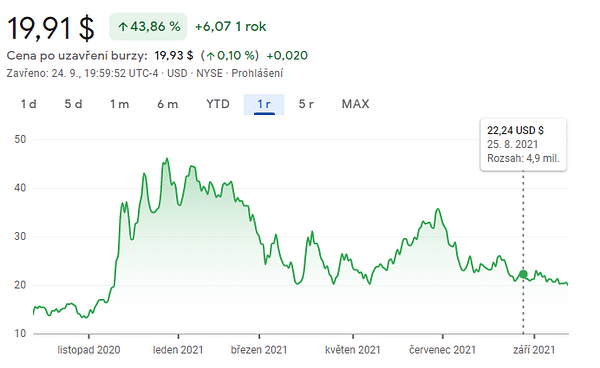The image size is (600, 368).
Task: Open the 5 r range tab
Action: click(306, 104)
